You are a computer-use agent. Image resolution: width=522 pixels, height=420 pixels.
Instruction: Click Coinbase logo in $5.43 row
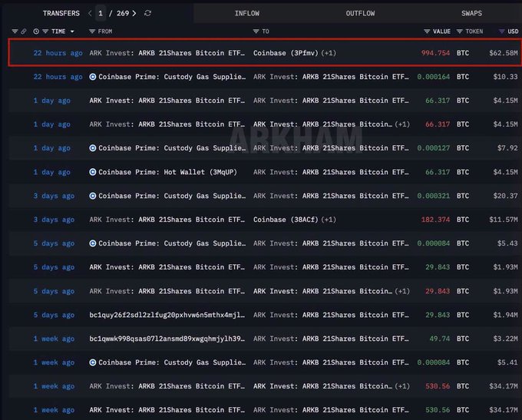pos(93,243)
